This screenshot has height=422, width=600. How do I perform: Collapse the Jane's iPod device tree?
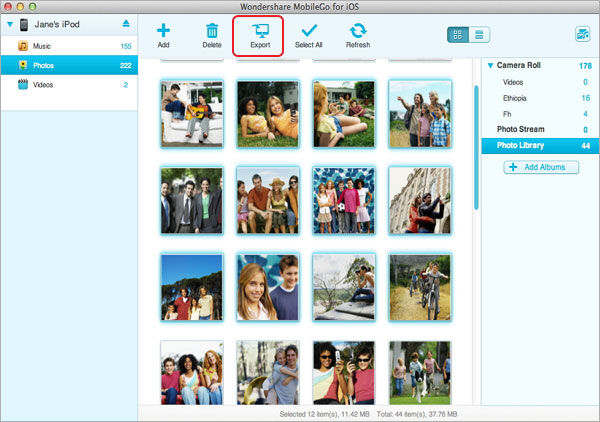click(x=10, y=24)
